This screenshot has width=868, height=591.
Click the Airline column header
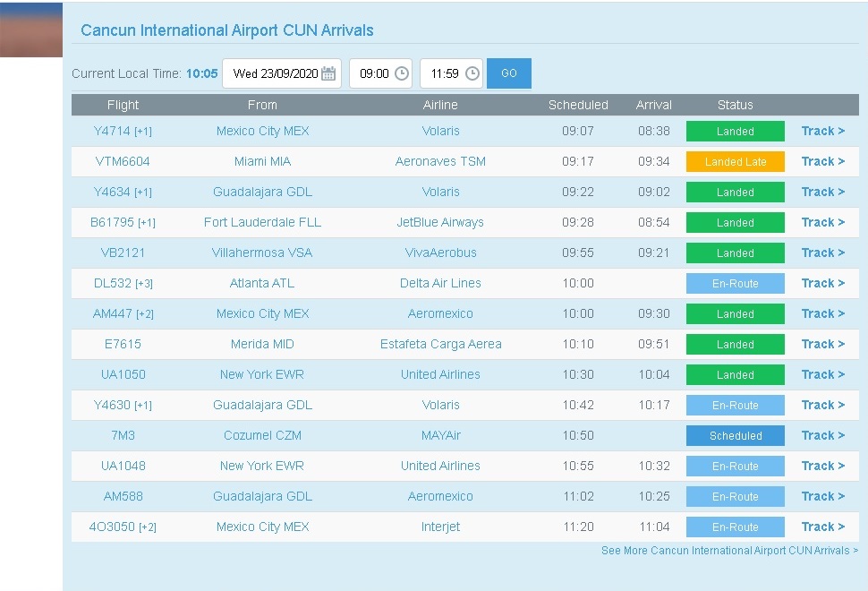tap(440, 105)
